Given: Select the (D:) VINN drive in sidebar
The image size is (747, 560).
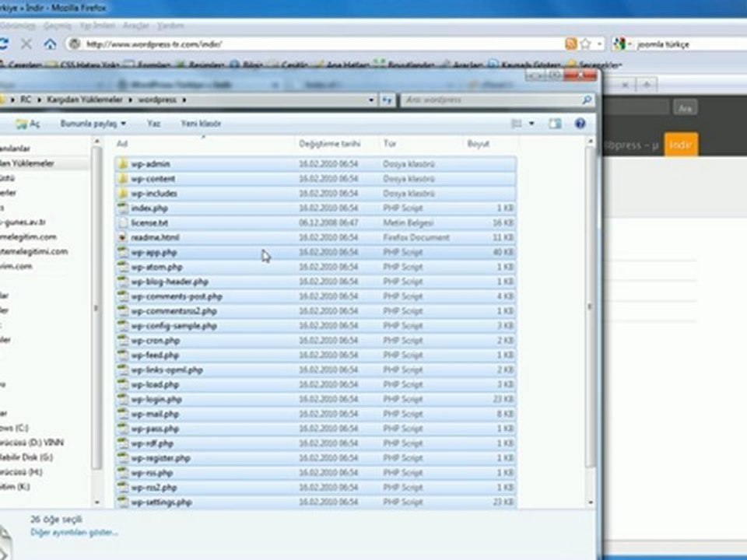Looking at the screenshot, I should pyautogui.click(x=32, y=443).
